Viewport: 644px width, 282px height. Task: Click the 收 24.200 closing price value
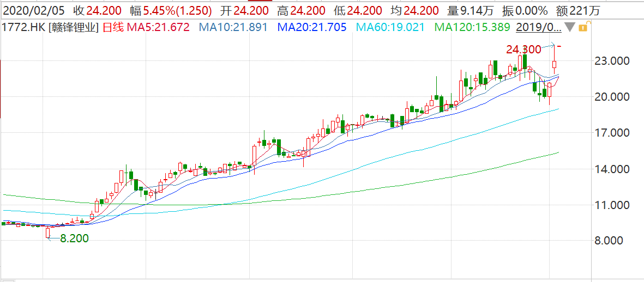(x=97, y=10)
